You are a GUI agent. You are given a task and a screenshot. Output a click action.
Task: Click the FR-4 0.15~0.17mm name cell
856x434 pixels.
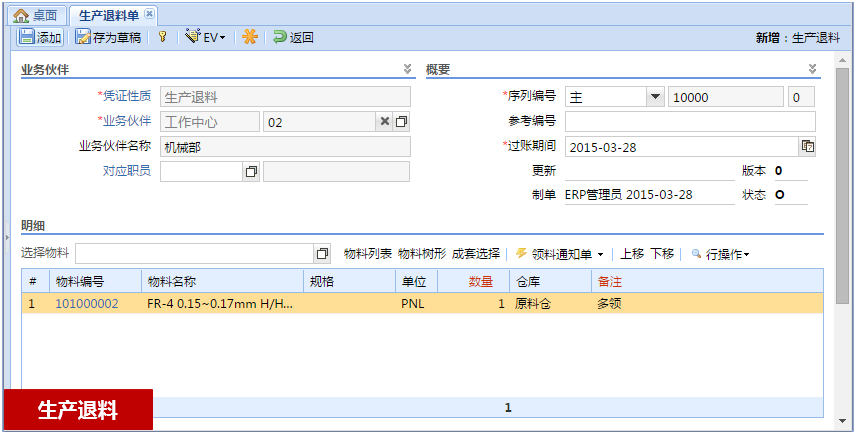(222, 304)
